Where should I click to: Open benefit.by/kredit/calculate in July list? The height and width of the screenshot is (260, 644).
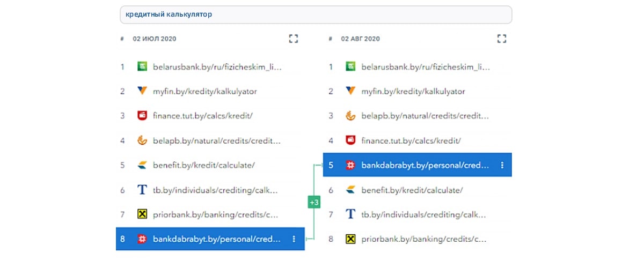204,165
